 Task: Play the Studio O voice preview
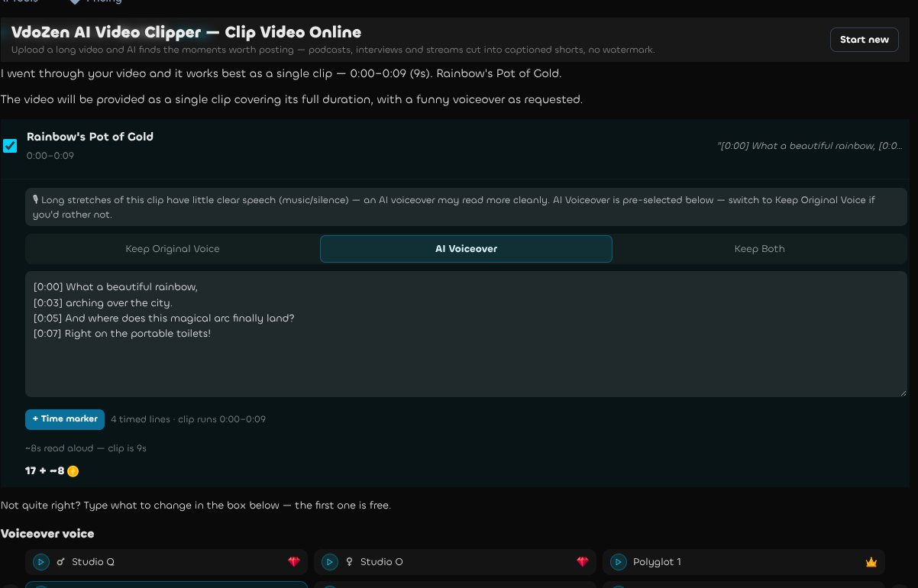[x=330, y=562]
